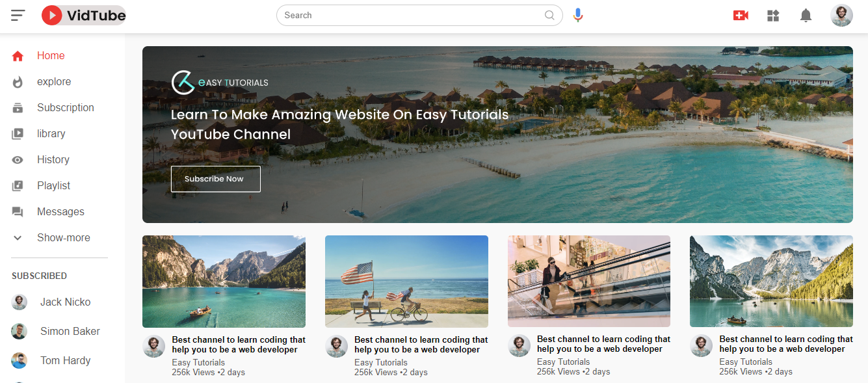This screenshot has height=383, width=868.
Task: Click the Subscribe Now button
Action: coord(216,179)
